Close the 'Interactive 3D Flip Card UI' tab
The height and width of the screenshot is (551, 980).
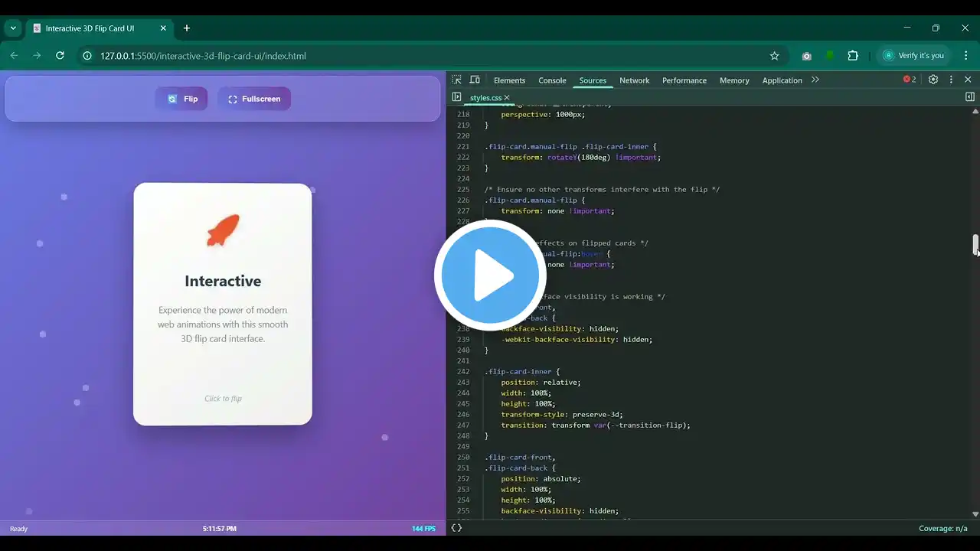point(163,28)
